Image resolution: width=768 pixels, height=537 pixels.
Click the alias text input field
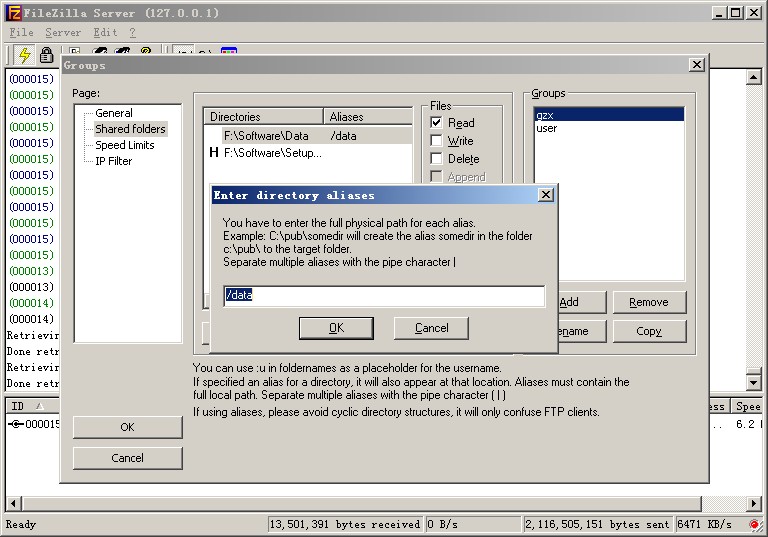[x=384, y=296]
